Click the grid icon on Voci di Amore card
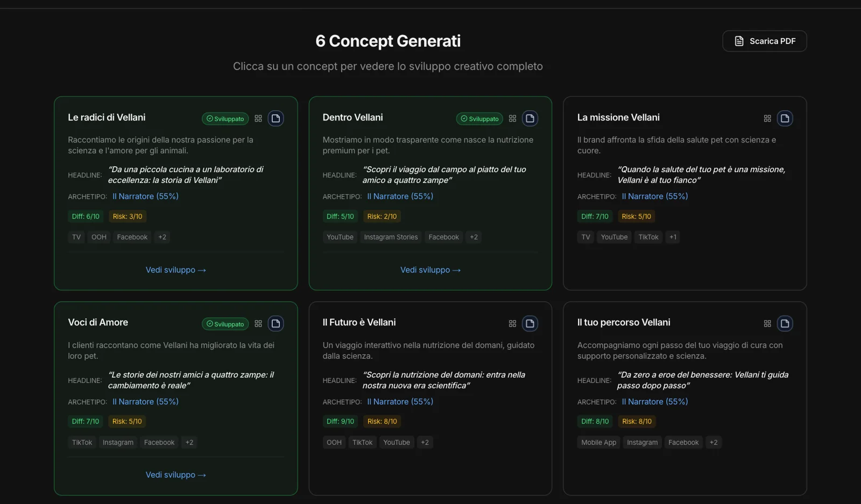The height and width of the screenshot is (504, 861). point(258,323)
